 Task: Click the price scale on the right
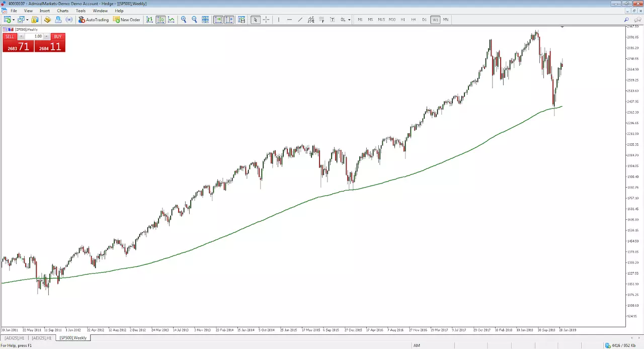click(x=634, y=176)
